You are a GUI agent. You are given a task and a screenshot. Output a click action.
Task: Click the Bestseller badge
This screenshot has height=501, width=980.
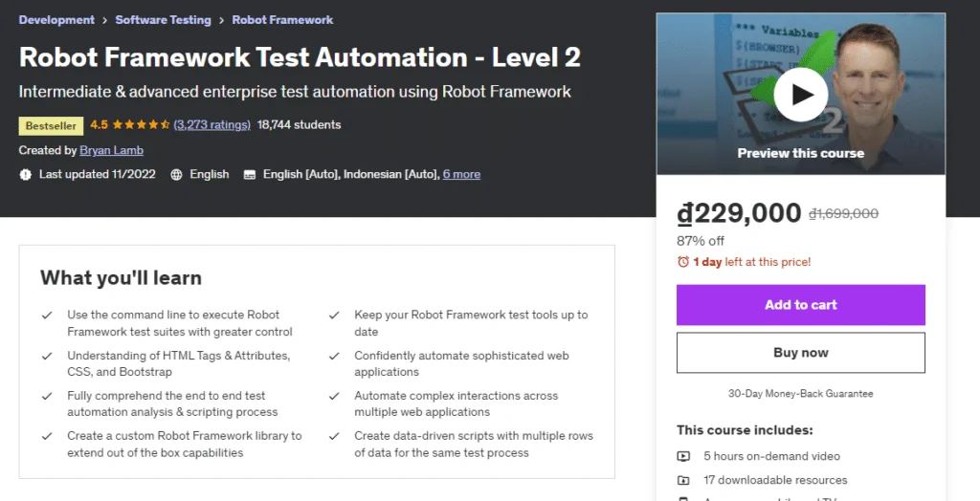point(50,125)
